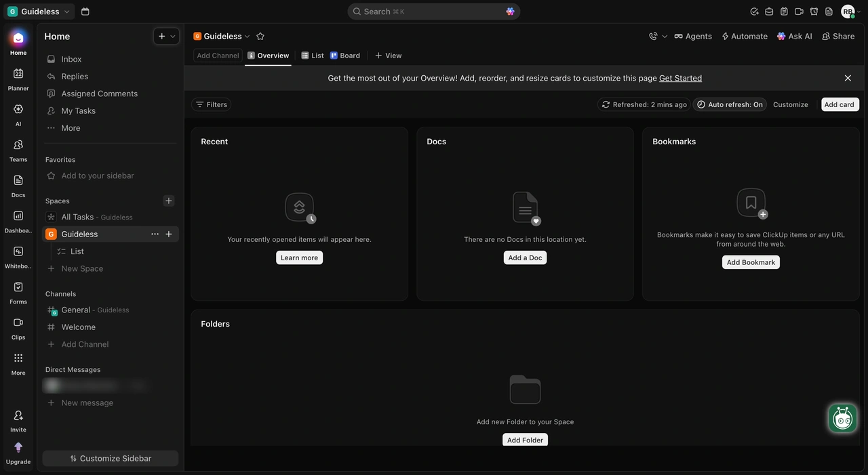Open the ClickUp robot assistant widget
Viewport: 868px width, 475px height.
tap(843, 418)
